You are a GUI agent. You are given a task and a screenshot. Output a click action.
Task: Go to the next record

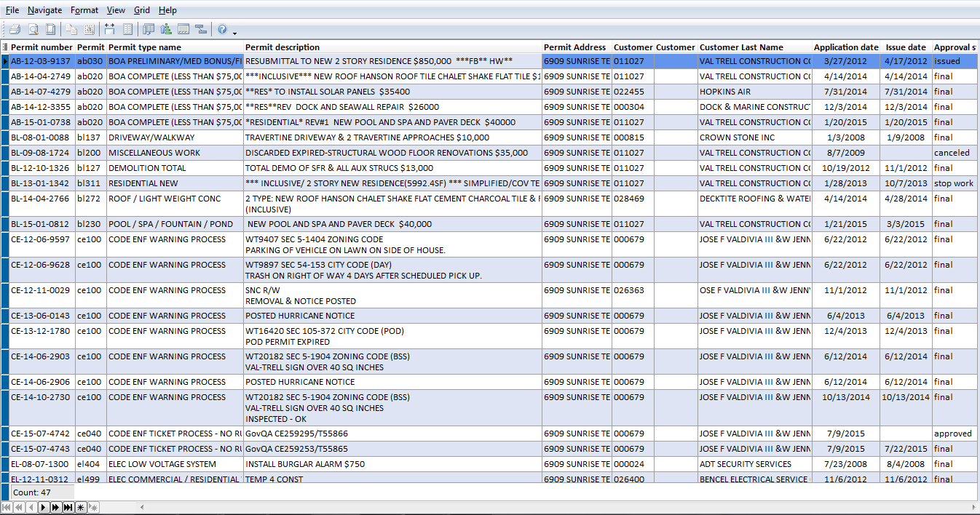pos(43,507)
